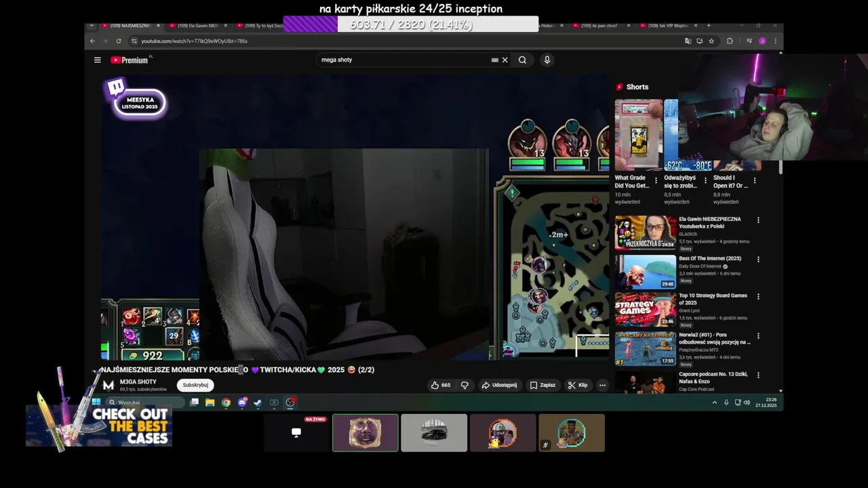Open a new browser tab
Screen dimensions: 868x488
tap(709, 26)
